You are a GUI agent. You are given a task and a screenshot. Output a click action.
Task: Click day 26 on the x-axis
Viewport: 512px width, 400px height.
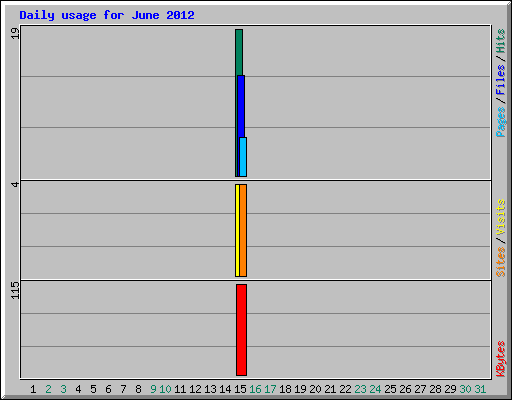405,389
